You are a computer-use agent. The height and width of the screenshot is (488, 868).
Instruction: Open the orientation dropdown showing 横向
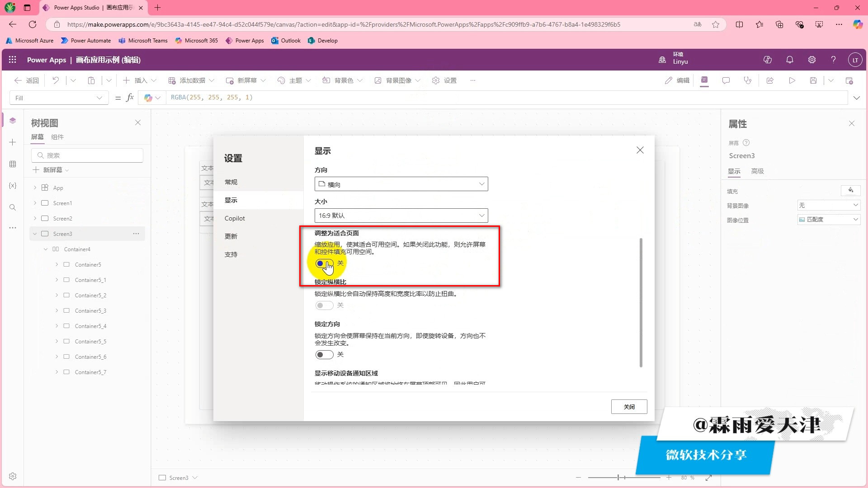(401, 184)
